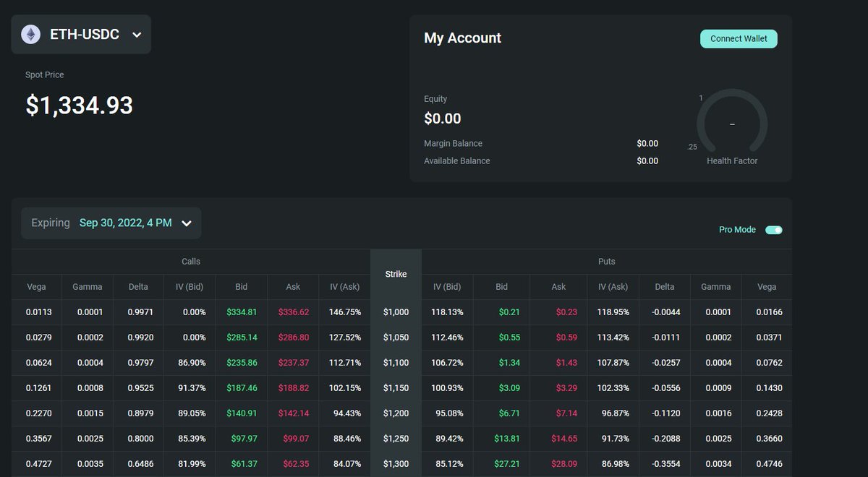This screenshot has width=868, height=477.
Task: Click call bid $97.97
Action: (x=244, y=439)
